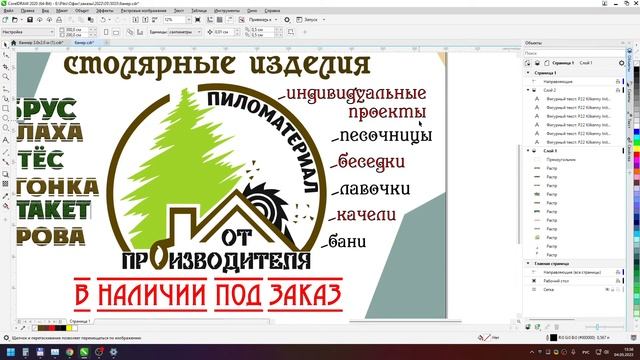The image size is (640, 360).
Task: Save the document with the floppy icon
Action: [x=30, y=20]
